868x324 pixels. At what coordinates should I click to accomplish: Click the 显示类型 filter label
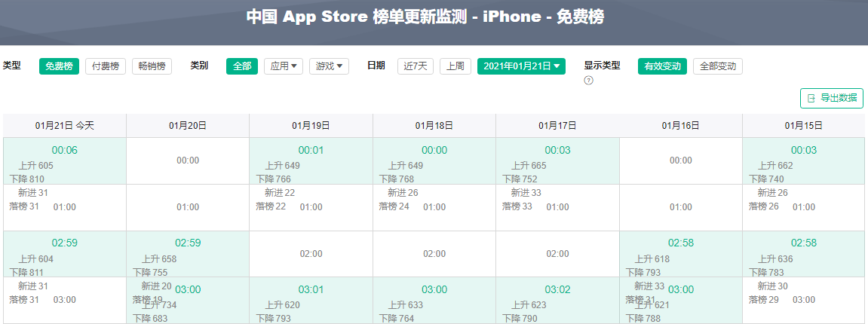click(x=603, y=66)
